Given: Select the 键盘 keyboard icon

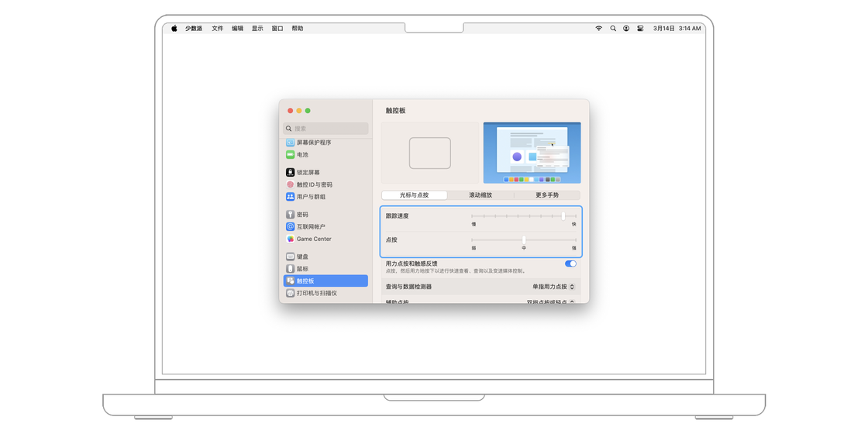Looking at the screenshot, I should click(x=290, y=257).
